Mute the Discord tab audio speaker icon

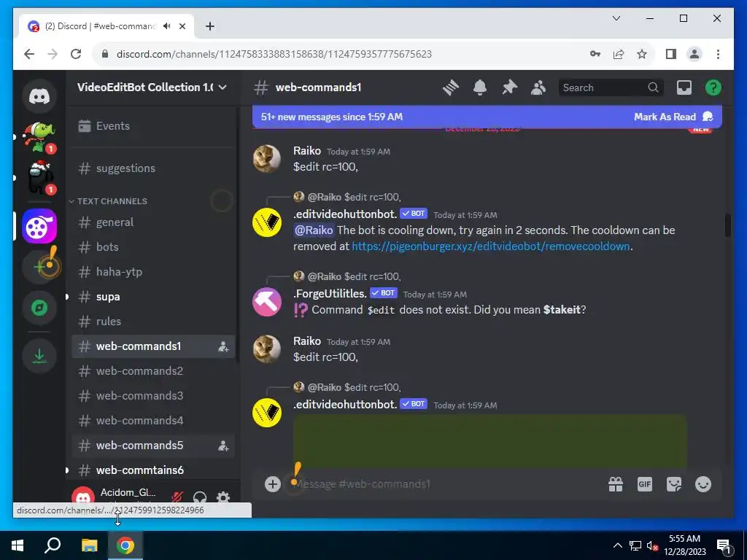pos(166,26)
